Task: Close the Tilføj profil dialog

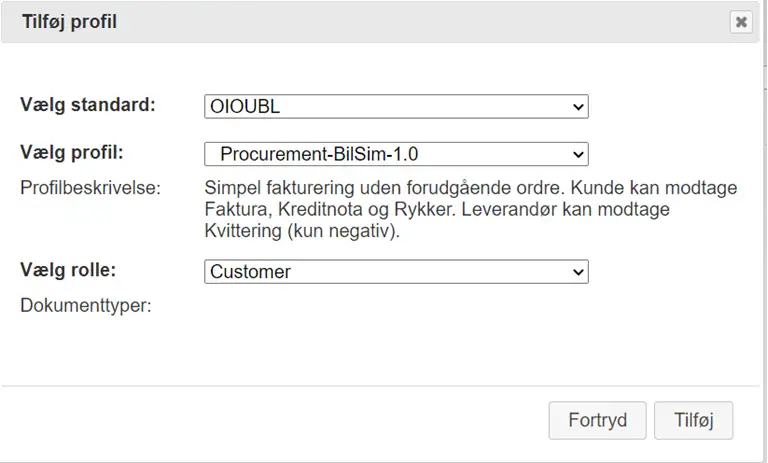Action: 741,21
